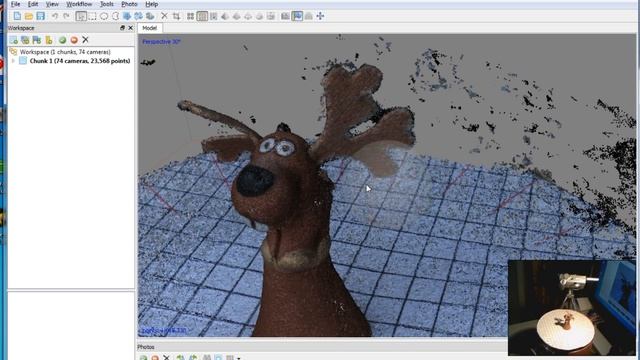Choose the Rotate Region tool
640x360 pixels.
150,16
